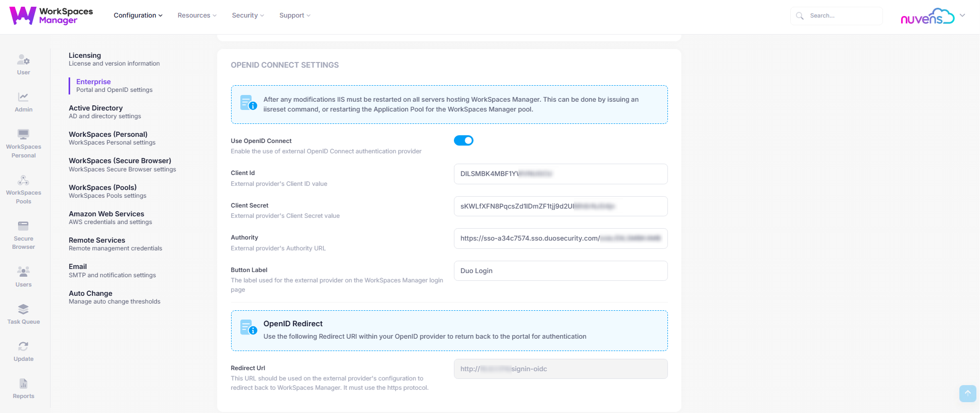Click the Users group icon in sidebar
The height and width of the screenshot is (413, 980).
click(x=23, y=272)
